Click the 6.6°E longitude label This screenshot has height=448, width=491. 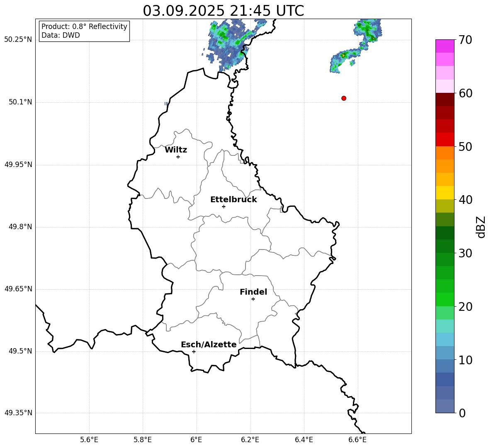[357, 440]
